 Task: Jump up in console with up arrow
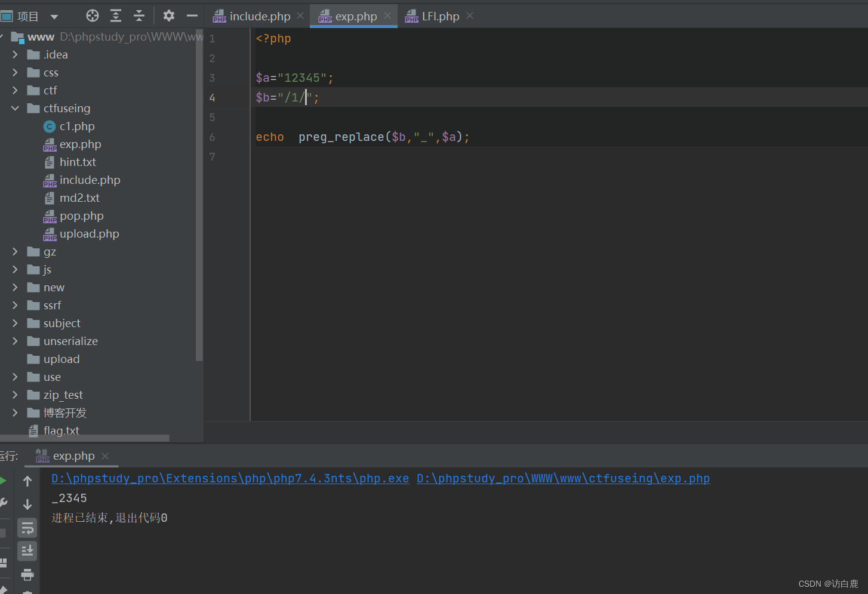point(27,481)
